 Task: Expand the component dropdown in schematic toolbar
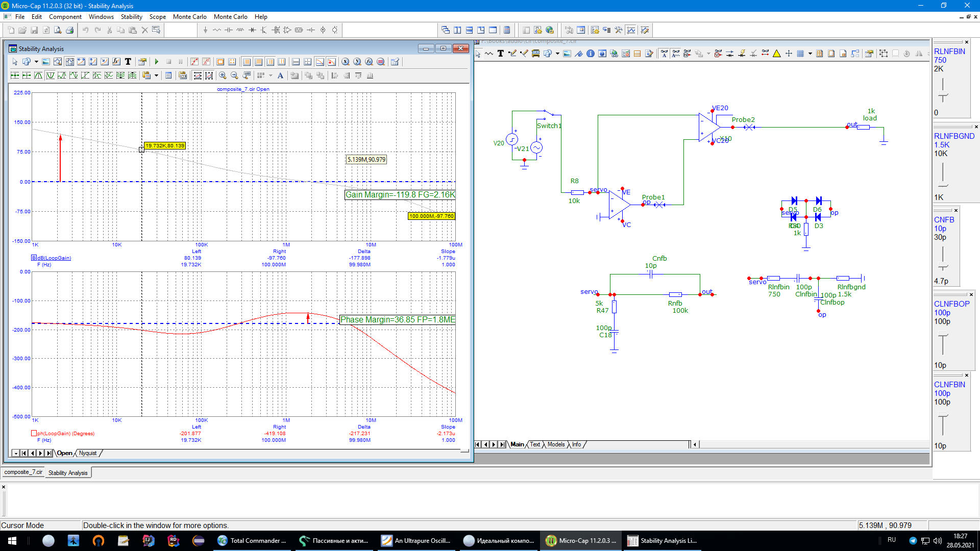click(557, 54)
